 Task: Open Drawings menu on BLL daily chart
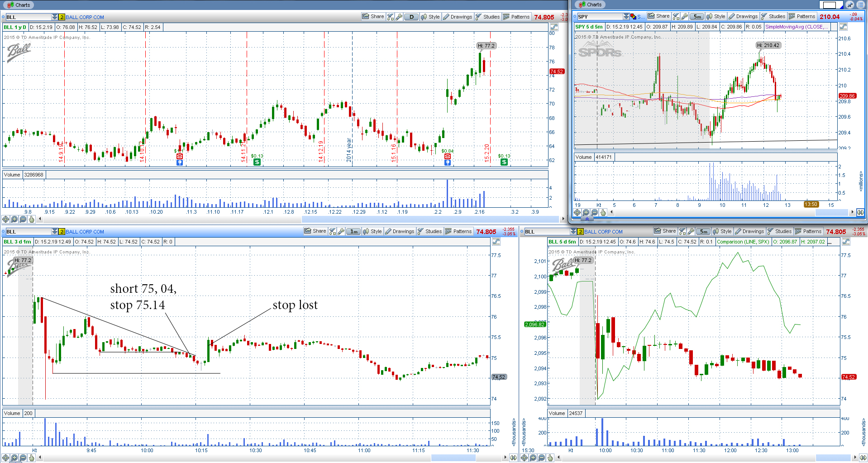point(458,17)
